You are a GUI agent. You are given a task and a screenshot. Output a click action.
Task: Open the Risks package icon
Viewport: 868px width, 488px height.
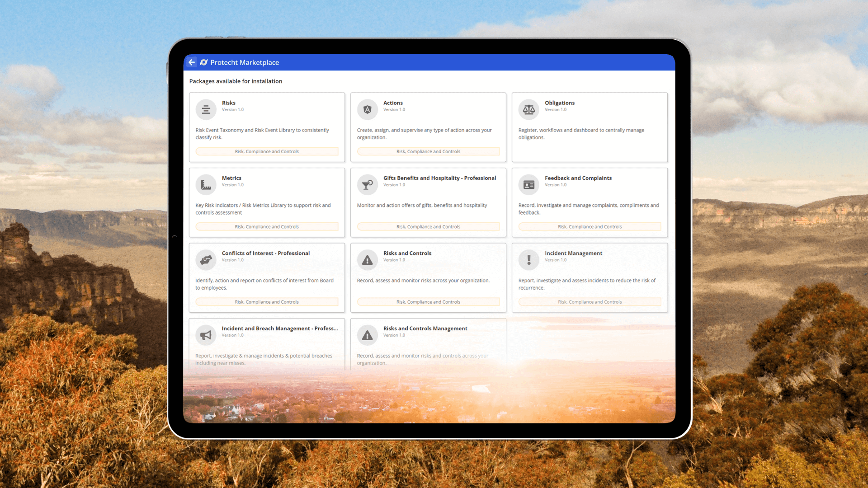[206, 109]
